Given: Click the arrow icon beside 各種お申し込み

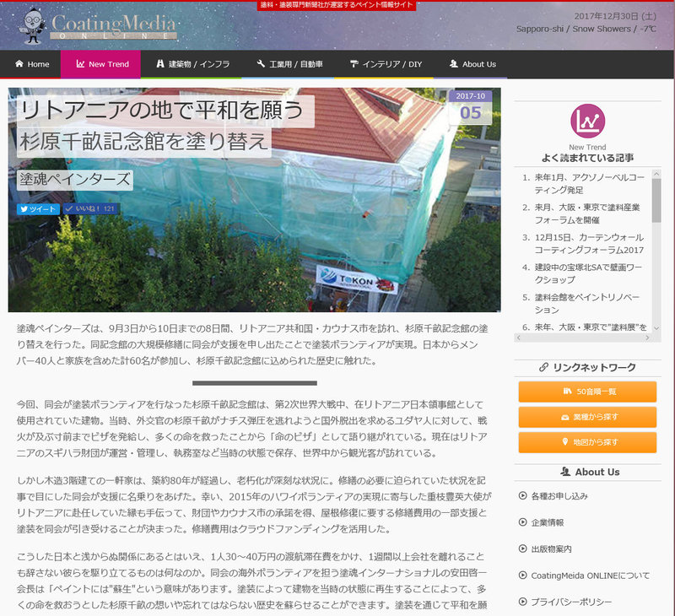Looking at the screenshot, I should click(522, 496).
